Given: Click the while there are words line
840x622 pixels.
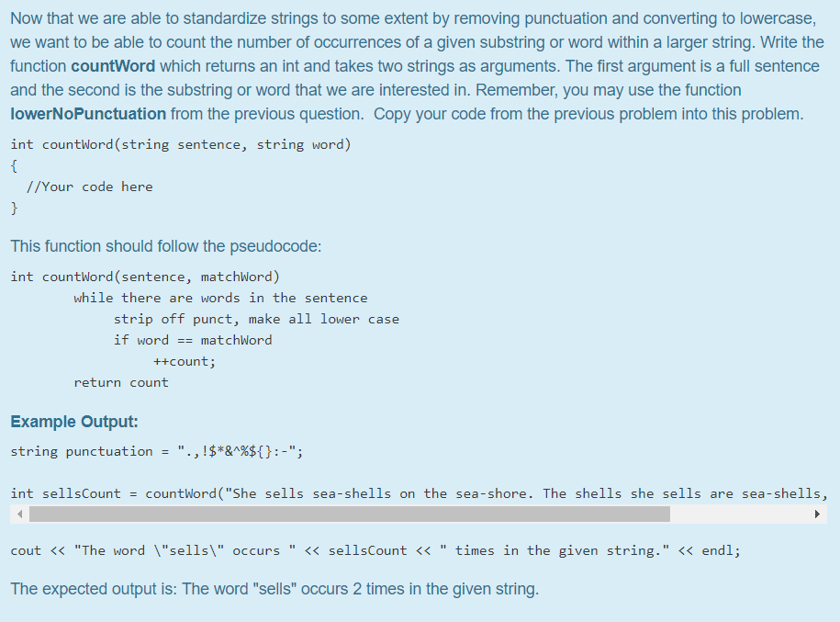Looking at the screenshot, I should [x=220, y=298].
